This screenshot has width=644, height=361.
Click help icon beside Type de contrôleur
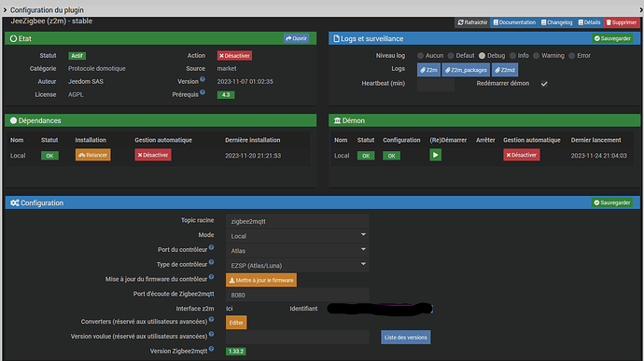click(211, 262)
